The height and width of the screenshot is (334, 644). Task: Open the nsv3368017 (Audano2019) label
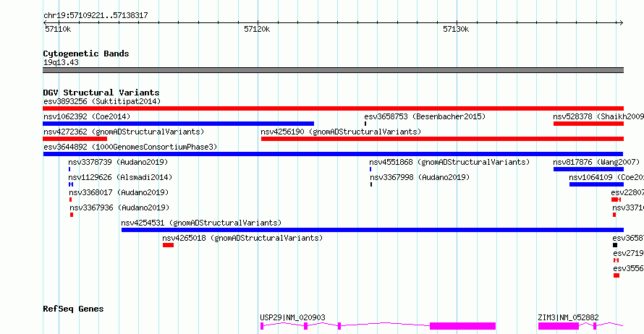(119, 192)
